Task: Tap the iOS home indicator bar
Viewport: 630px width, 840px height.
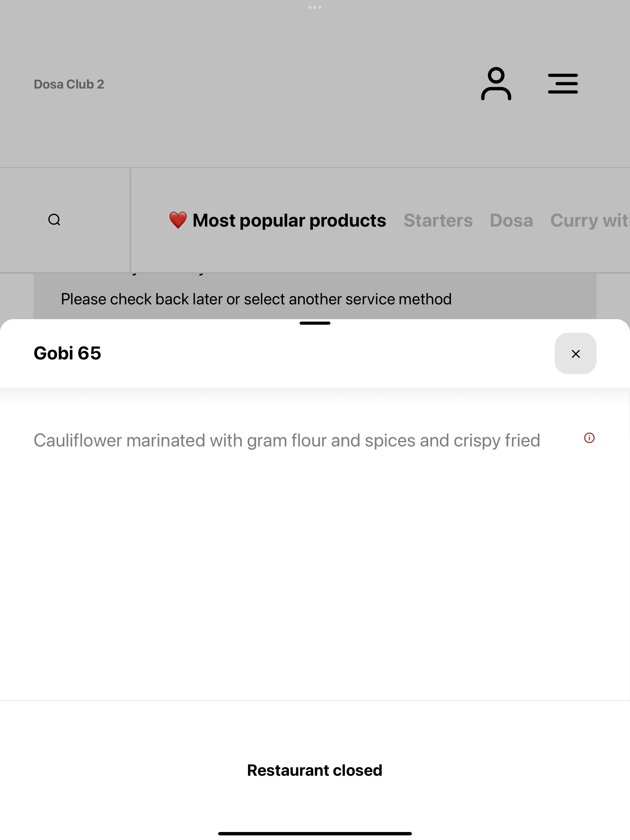Action: pyautogui.click(x=315, y=834)
